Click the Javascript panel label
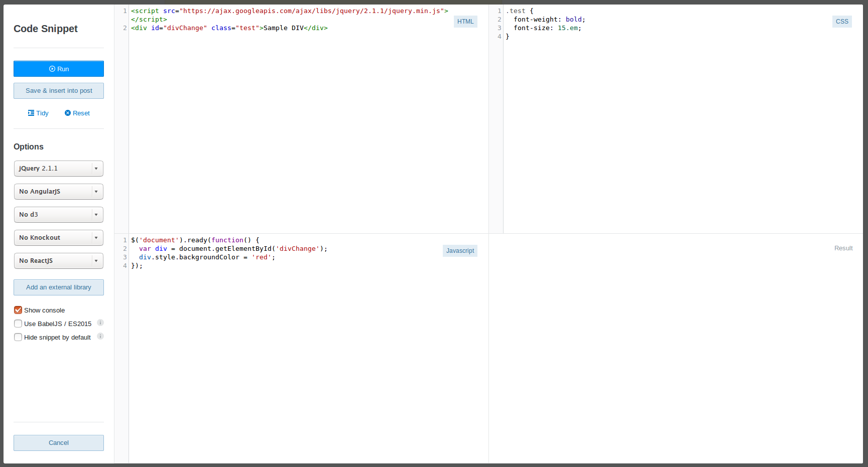The image size is (868, 467). coord(460,251)
